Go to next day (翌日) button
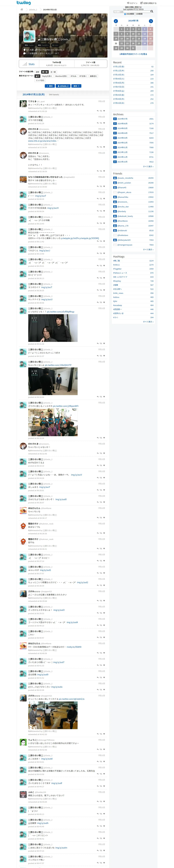The image size is (174, 868). [50, 86]
